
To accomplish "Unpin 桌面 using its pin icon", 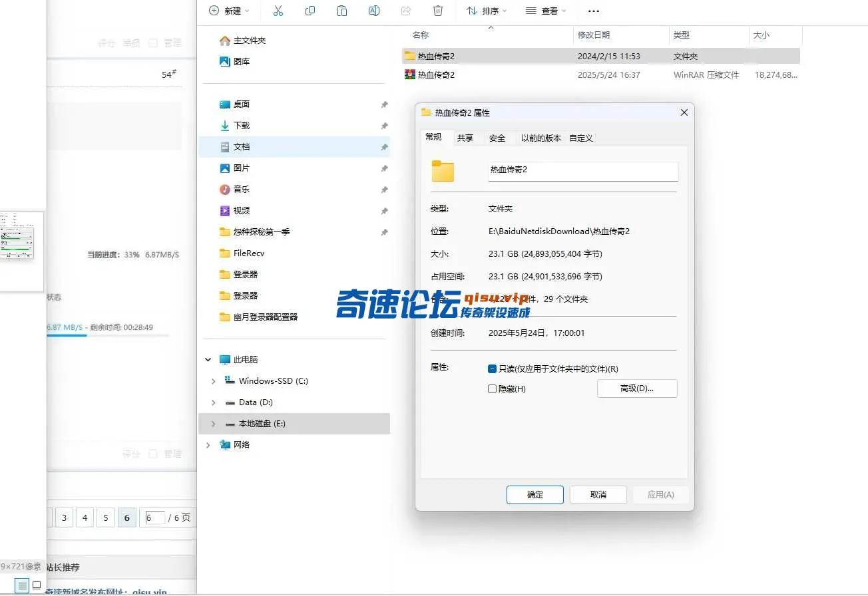I will point(384,104).
